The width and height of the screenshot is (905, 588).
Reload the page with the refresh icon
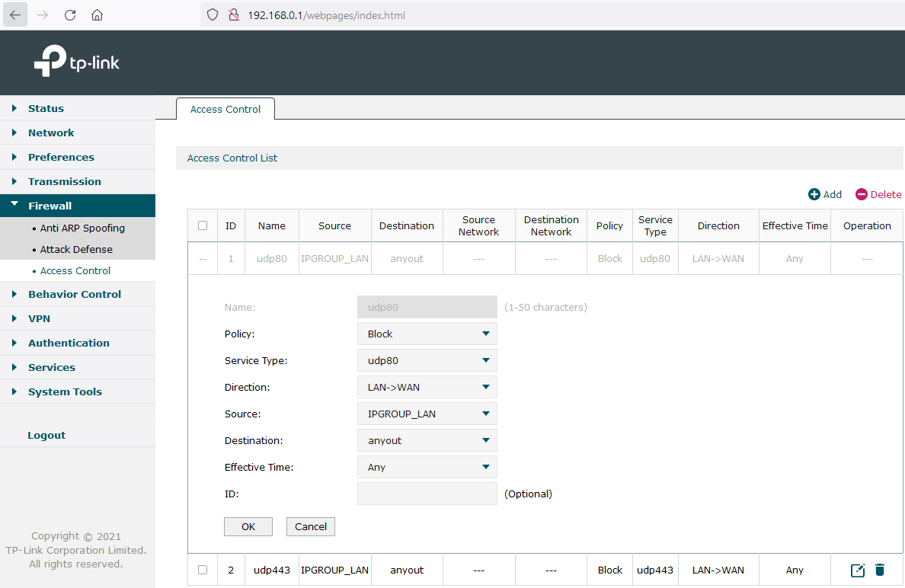click(70, 15)
